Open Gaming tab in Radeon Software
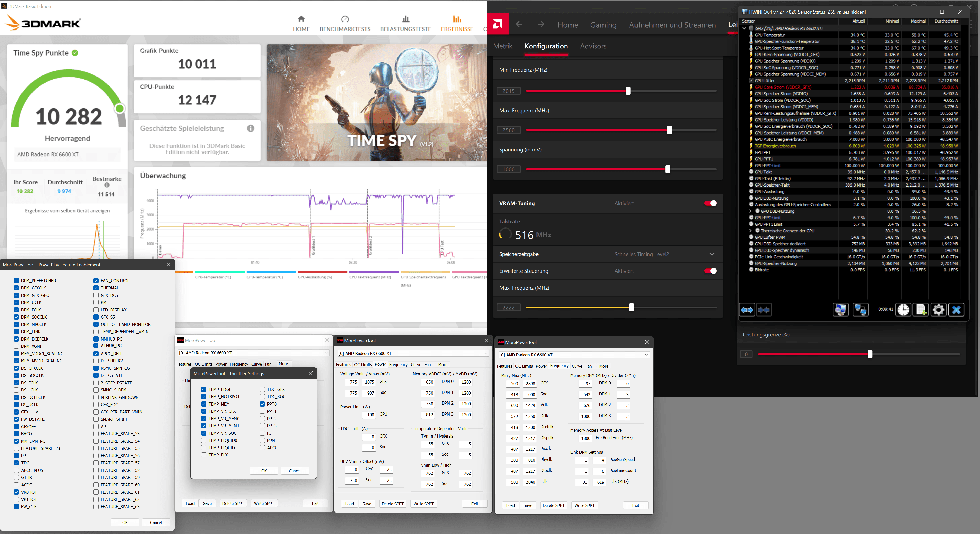Image resolution: width=980 pixels, height=534 pixels. 603,25
